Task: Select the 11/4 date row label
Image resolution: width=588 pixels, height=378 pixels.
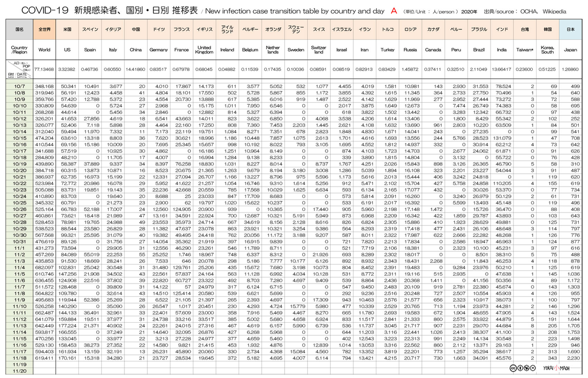Action: pos(20,267)
